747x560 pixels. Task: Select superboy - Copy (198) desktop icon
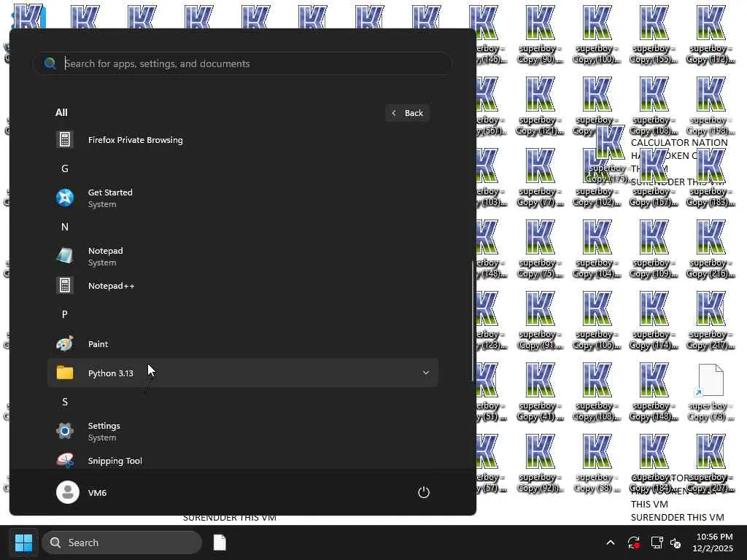click(711, 106)
